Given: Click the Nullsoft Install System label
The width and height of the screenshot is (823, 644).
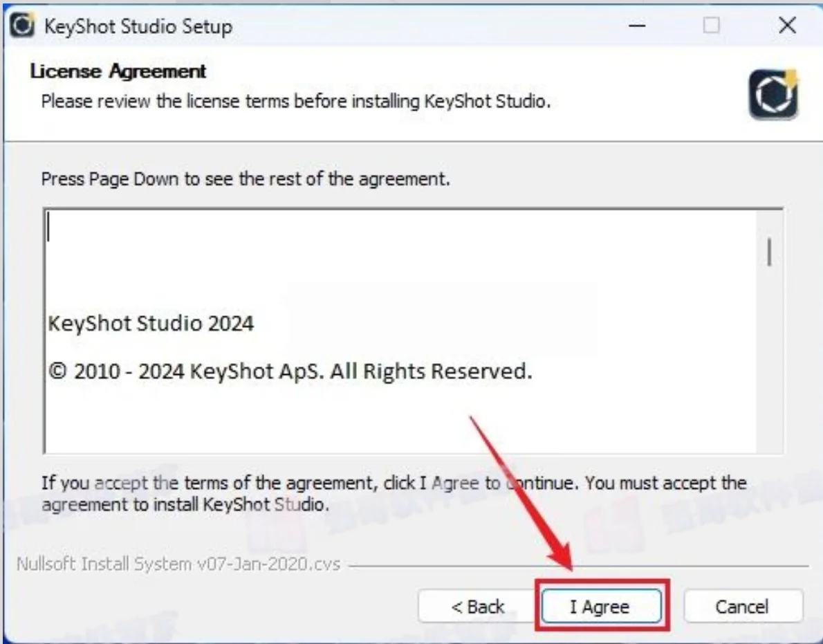Looking at the screenshot, I should [x=178, y=564].
